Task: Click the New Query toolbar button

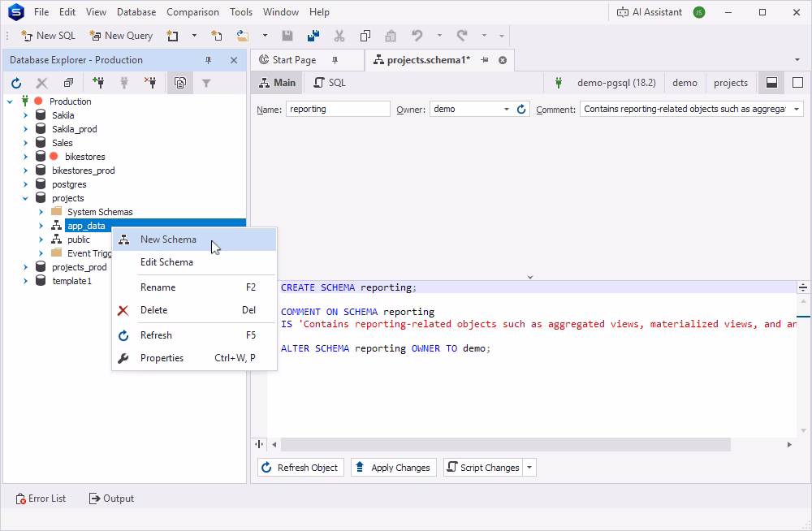Action: click(121, 36)
